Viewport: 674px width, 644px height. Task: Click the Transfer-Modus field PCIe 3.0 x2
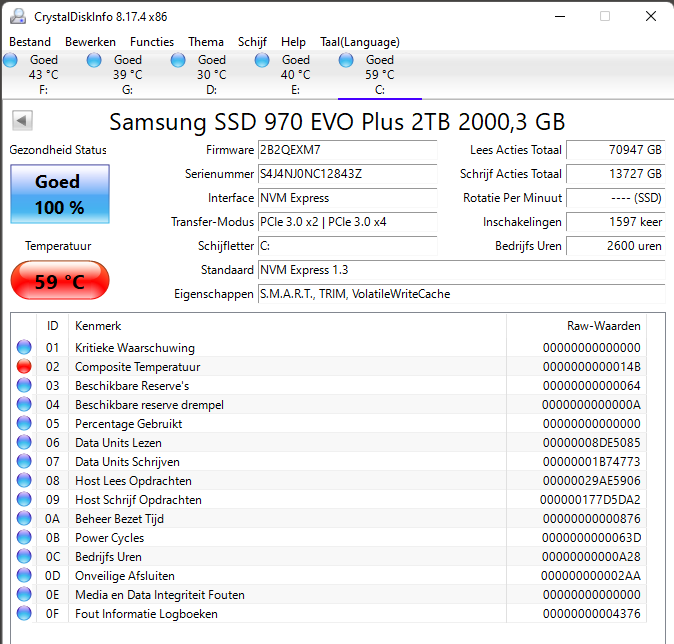click(347, 222)
